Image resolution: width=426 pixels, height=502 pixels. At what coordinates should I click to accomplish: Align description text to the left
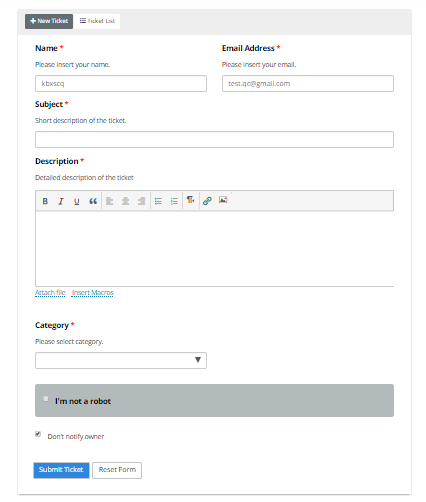[x=109, y=201]
